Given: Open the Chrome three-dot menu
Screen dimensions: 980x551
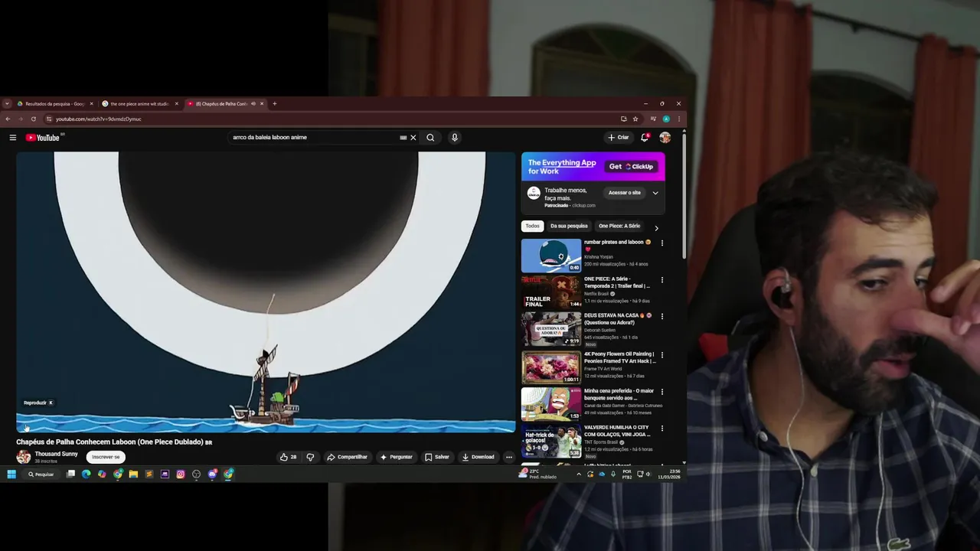Looking at the screenshot, I should tap(678, 119).
